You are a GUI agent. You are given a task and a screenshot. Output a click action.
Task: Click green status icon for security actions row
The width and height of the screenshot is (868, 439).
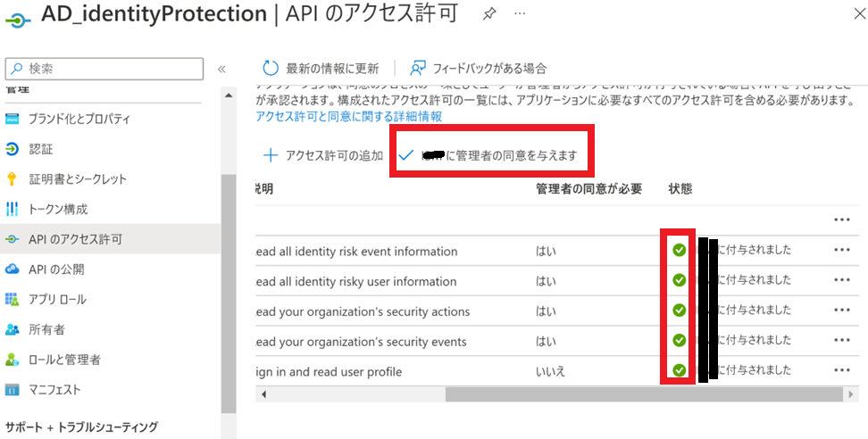click(x=680, y=311)
